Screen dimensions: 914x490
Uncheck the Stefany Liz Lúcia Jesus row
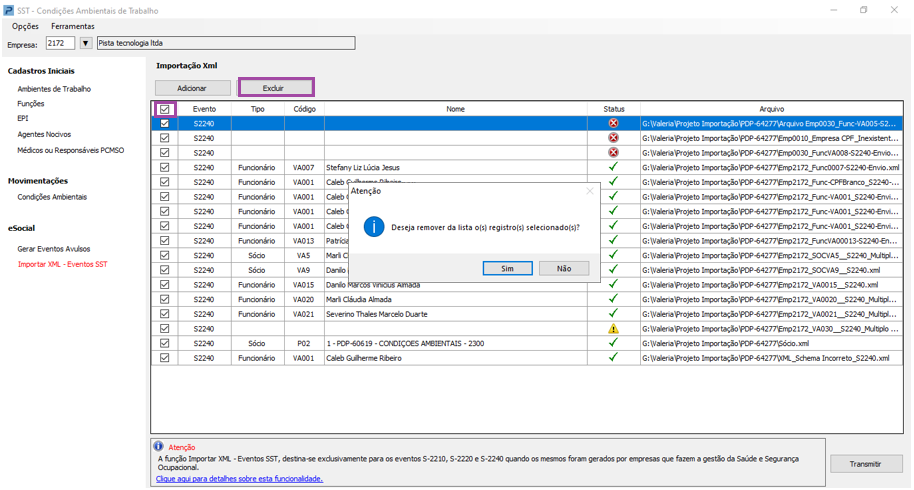point(164,168)
